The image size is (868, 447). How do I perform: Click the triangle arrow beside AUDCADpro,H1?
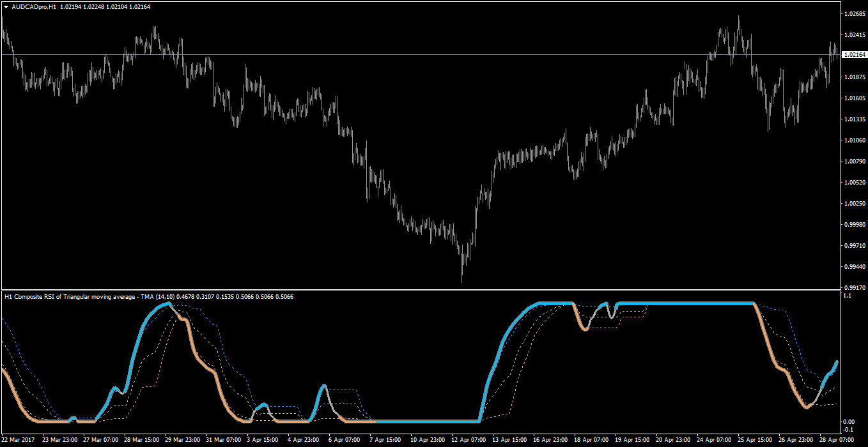click(6, 6)
